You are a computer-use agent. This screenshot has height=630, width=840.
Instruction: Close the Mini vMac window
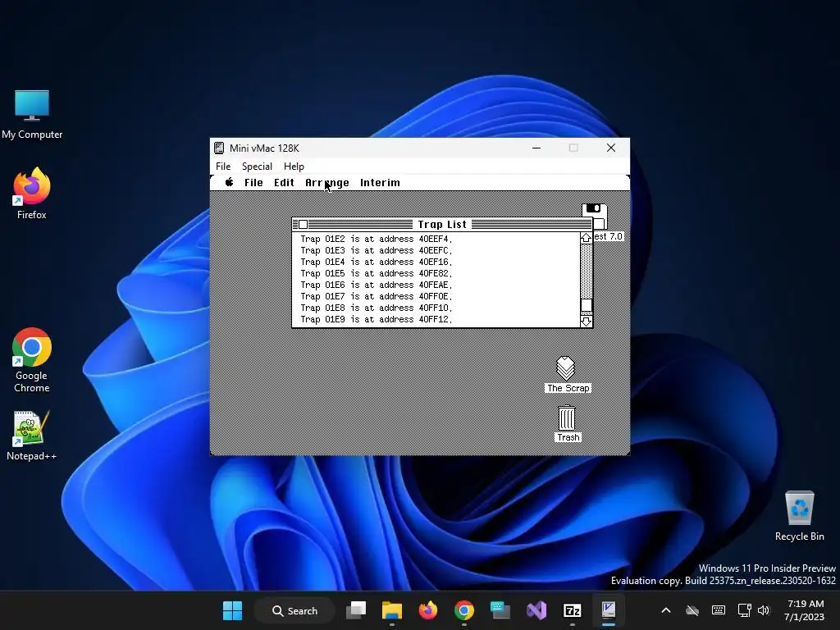(x=610, y=148)
